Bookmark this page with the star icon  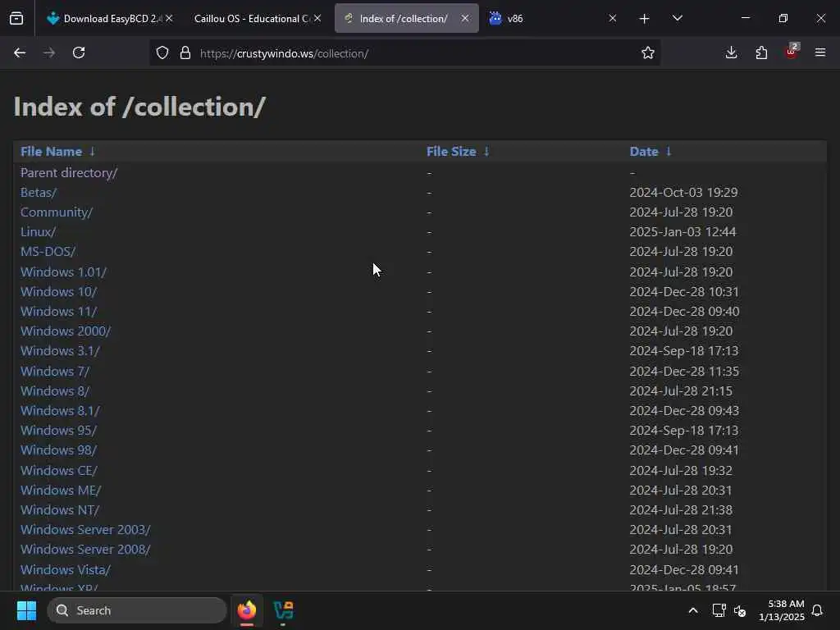(x=648, y=53)
